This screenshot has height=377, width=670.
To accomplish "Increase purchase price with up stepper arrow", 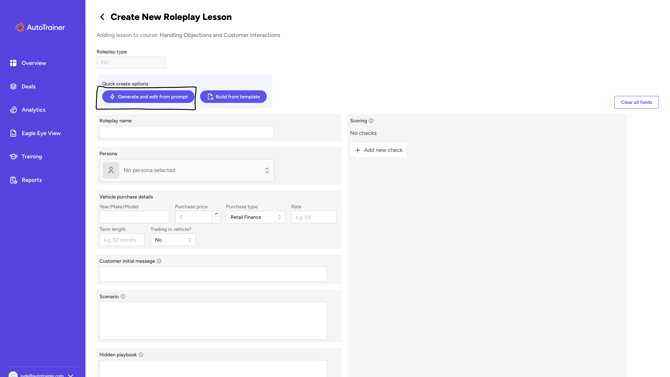I will coord(216,214).
